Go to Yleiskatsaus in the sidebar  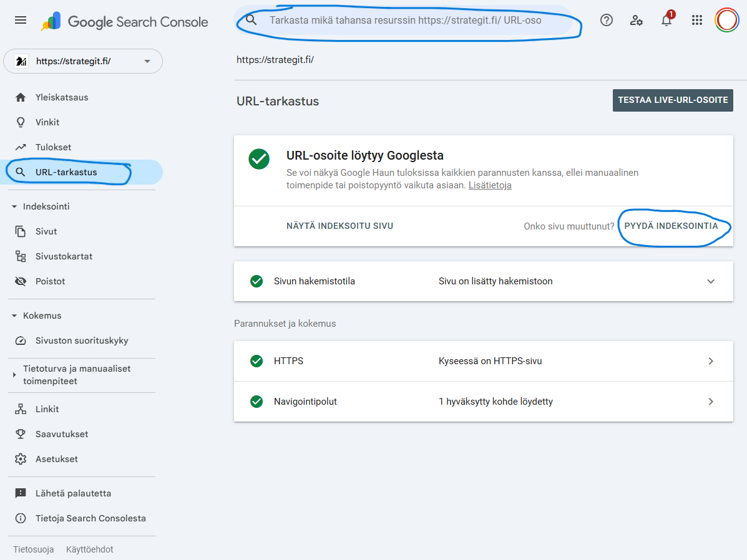click(x=61, y=97)
